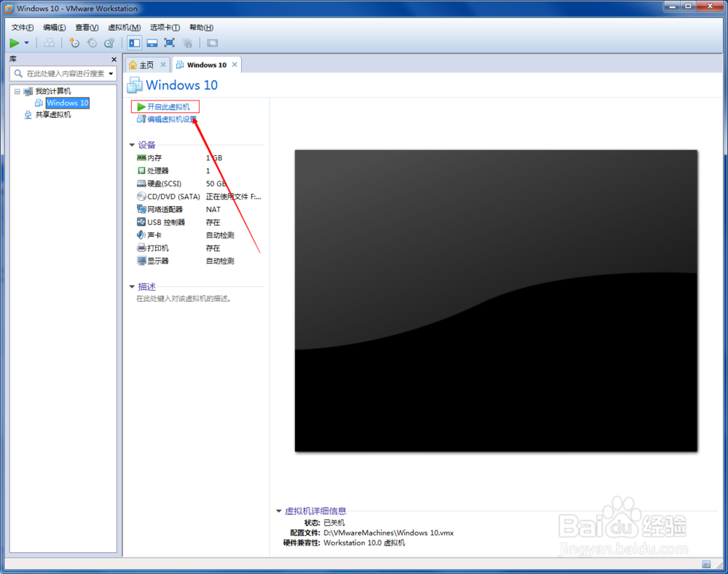Click the VM description text field
Viewport: 728px width, 574px height.
click(184, 299)
